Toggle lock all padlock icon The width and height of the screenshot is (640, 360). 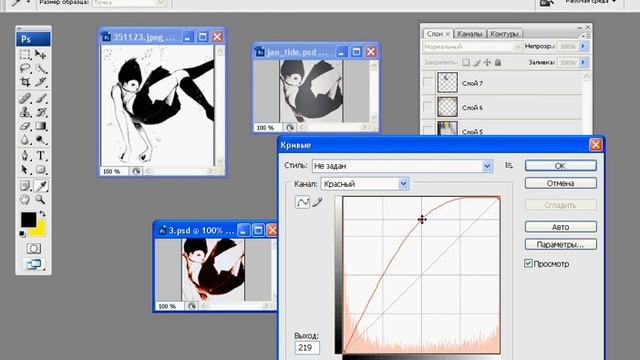[x=498, y=62]
